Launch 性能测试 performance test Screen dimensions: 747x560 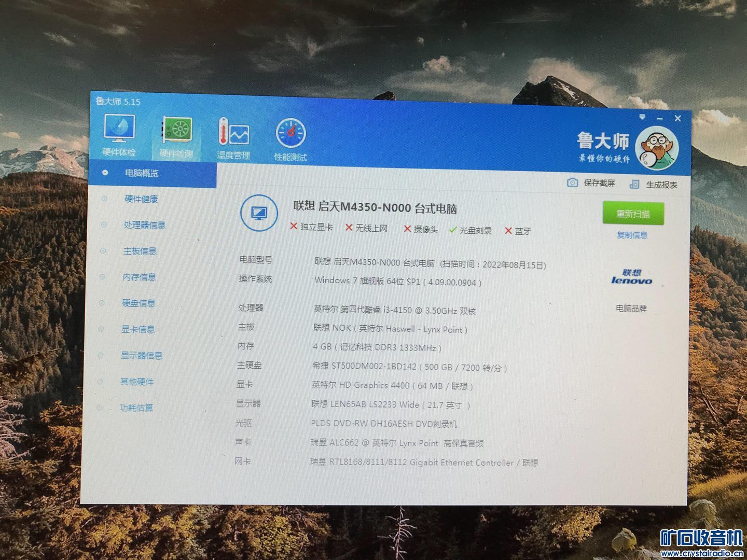click(x=290, y=140)
